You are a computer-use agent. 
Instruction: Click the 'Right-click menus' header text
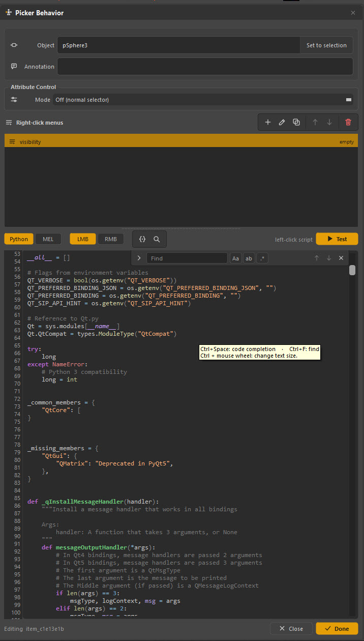click(40, 123)
